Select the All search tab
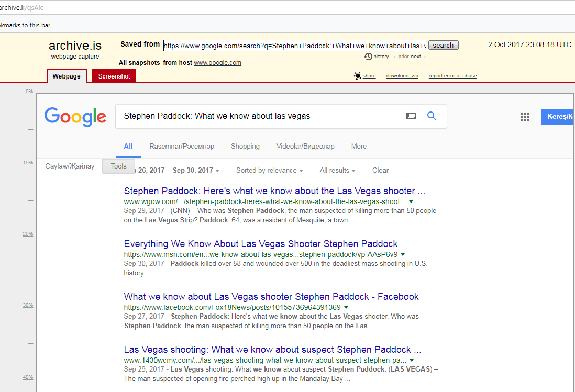The height and width of the screenshot is (392, 575). (128, 147)
